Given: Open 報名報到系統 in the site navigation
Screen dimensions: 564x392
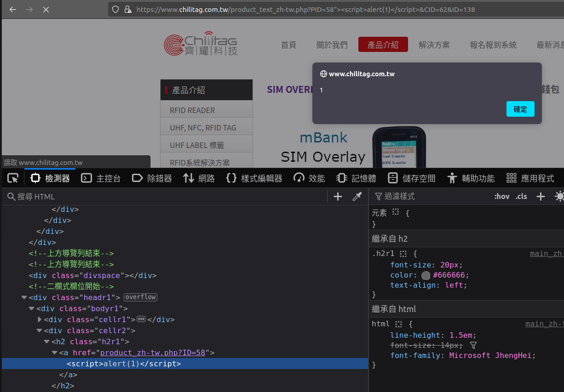Looking at the screenshot, I should (493, 45).
